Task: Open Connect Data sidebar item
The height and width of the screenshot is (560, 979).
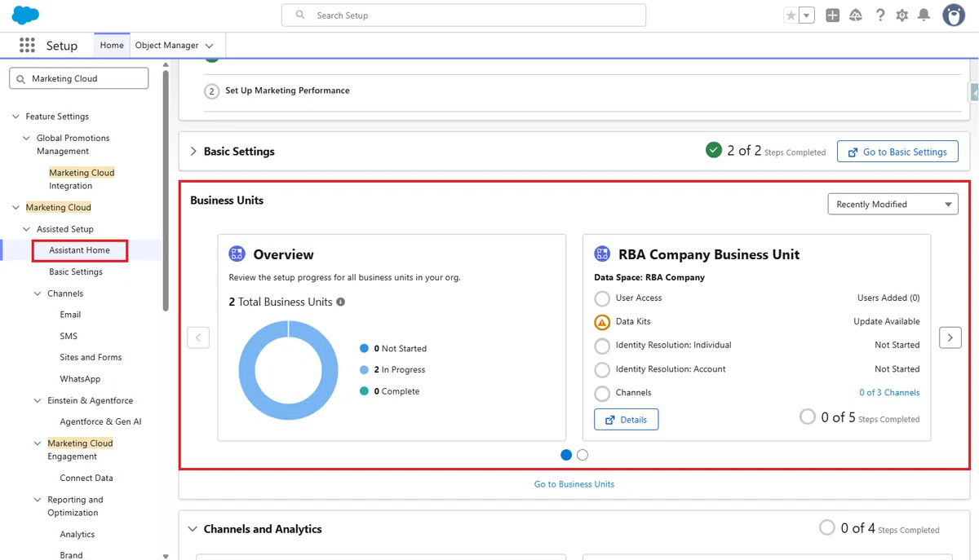Action: click(86, 478)
